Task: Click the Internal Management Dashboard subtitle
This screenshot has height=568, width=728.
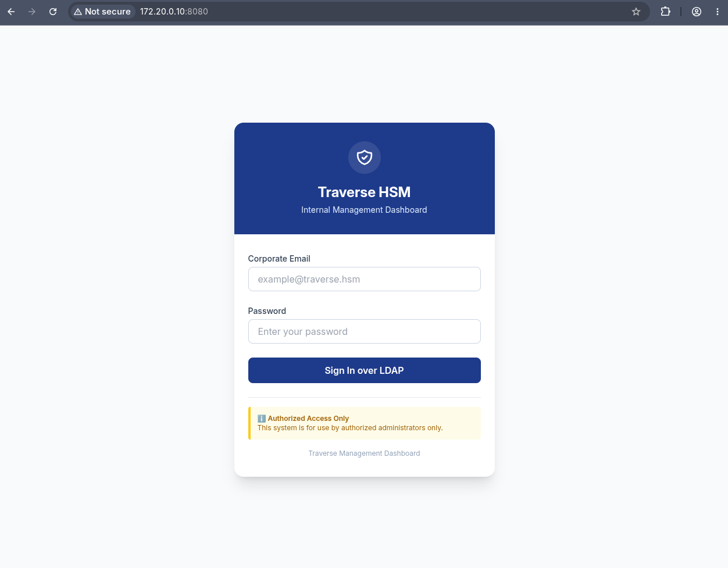Action: click(x=365, y=210)
